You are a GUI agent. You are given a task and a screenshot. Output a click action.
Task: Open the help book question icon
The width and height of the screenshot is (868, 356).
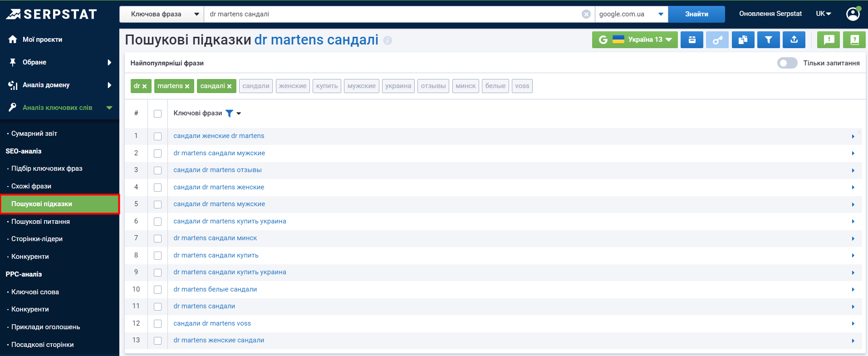click(854, 40)
